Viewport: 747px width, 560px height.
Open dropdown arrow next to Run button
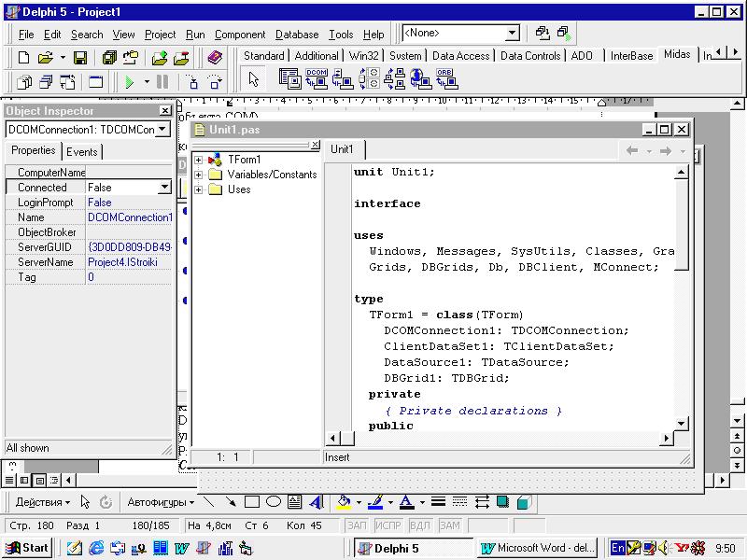[x=147, y=82]
